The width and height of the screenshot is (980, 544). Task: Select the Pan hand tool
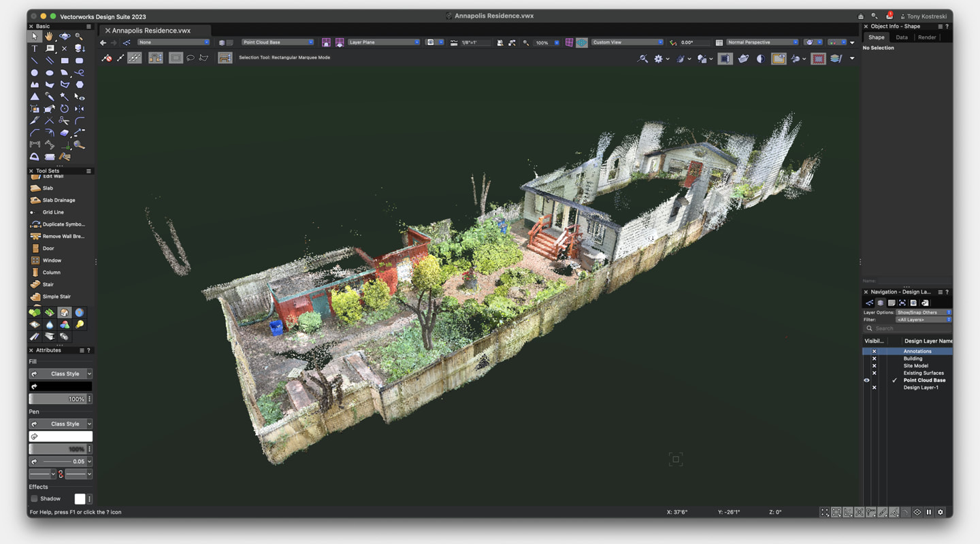coord(50,37)
